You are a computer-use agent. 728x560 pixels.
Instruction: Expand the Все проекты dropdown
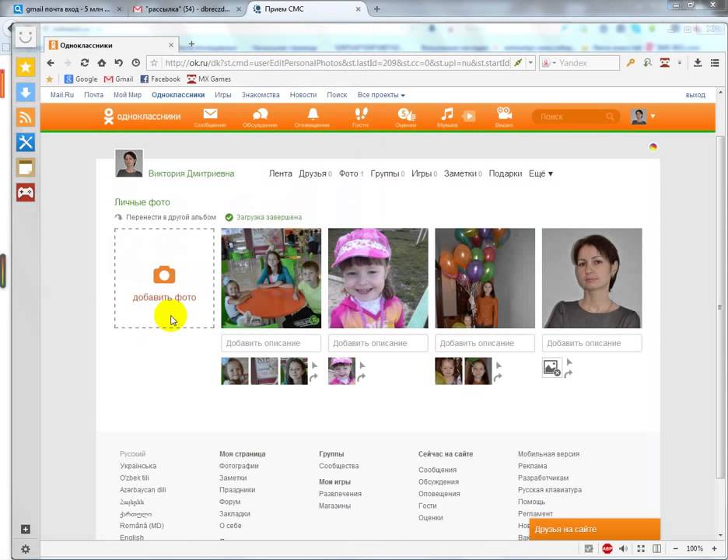point(380,95)
